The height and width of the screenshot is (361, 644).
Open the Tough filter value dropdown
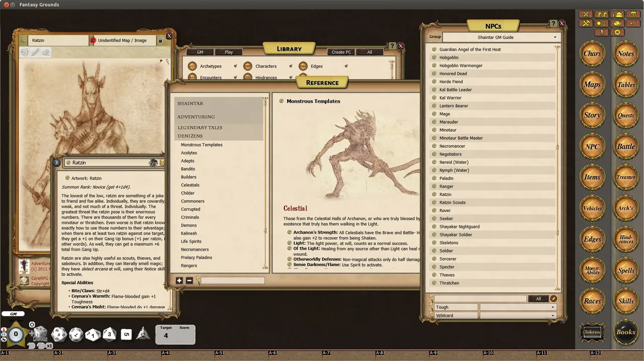pyautogui.click(x=518, y=307)
